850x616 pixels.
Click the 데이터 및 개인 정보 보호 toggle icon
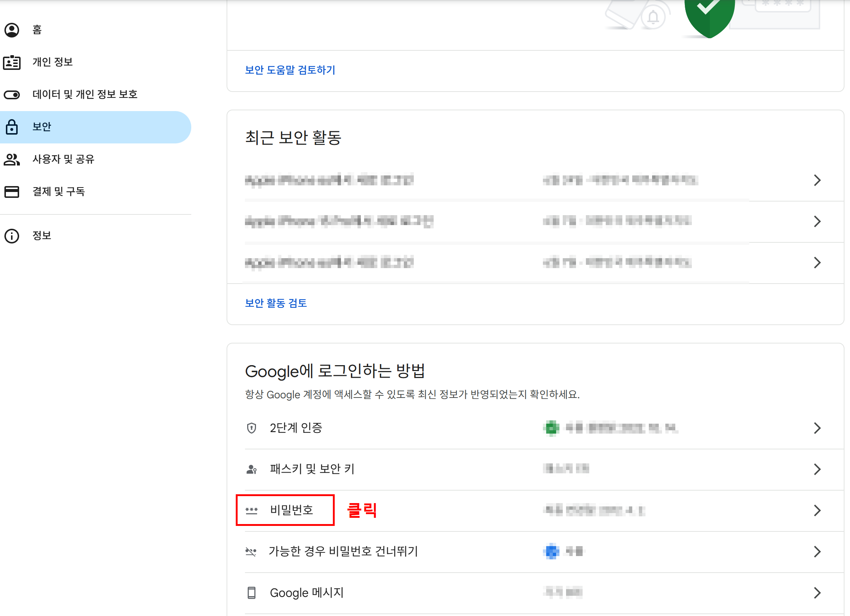coord(12,95)
